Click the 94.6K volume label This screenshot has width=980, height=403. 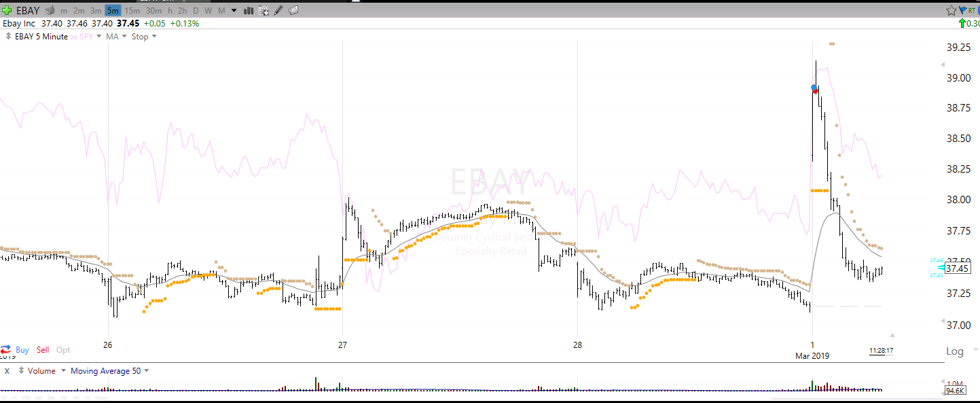pyautogui.click(x=955, y=391)
